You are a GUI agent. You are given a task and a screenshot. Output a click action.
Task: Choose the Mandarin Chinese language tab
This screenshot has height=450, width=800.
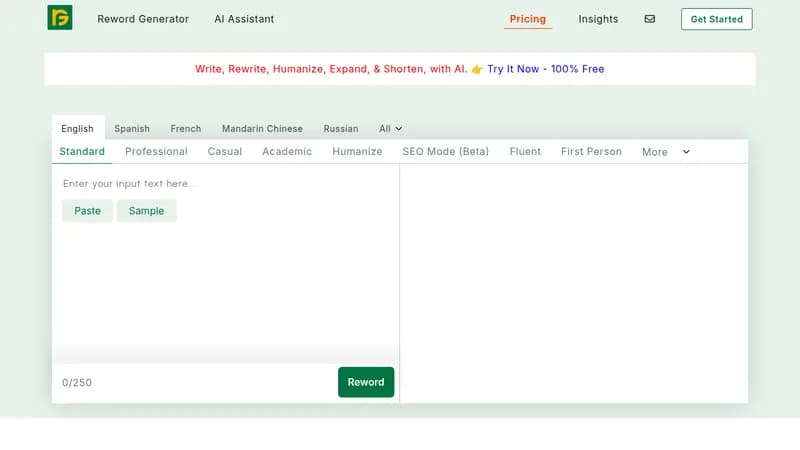pyautogui.click(x=262, y=129)
